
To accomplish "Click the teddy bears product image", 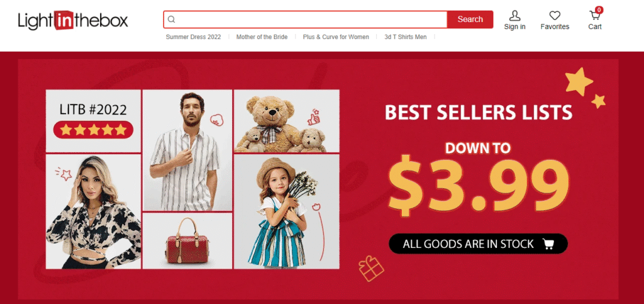I will 287,121.
